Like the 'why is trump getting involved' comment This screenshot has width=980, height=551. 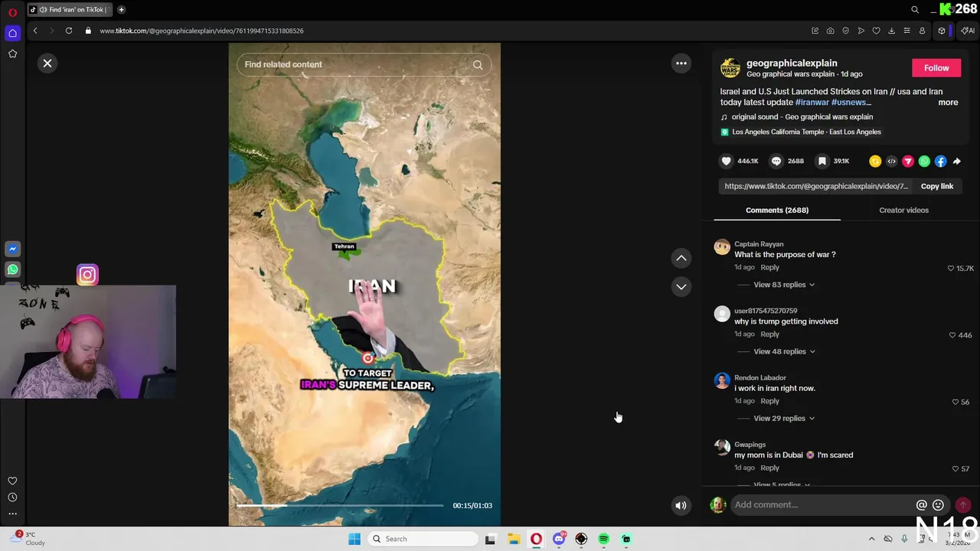(952, 335)
